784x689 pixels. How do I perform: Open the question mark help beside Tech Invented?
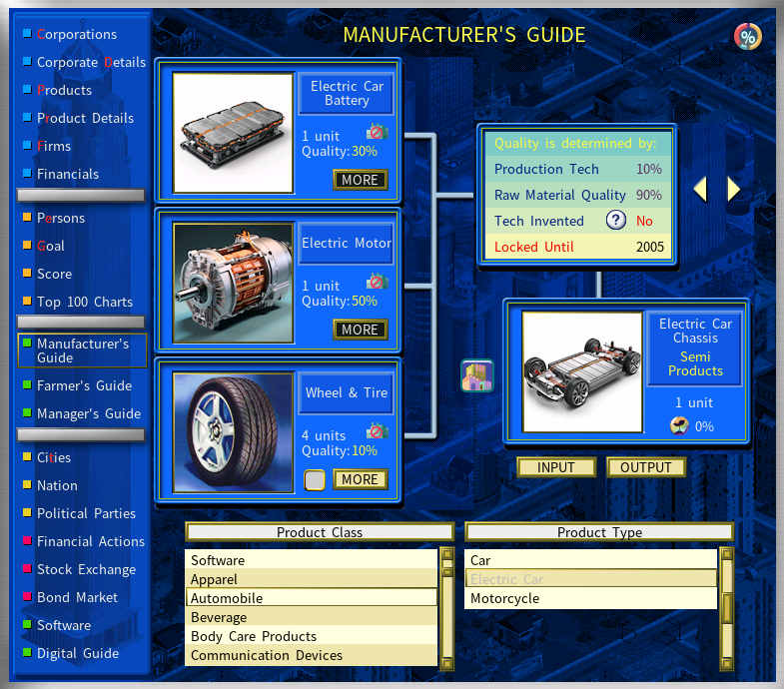[x=617, y=221]
